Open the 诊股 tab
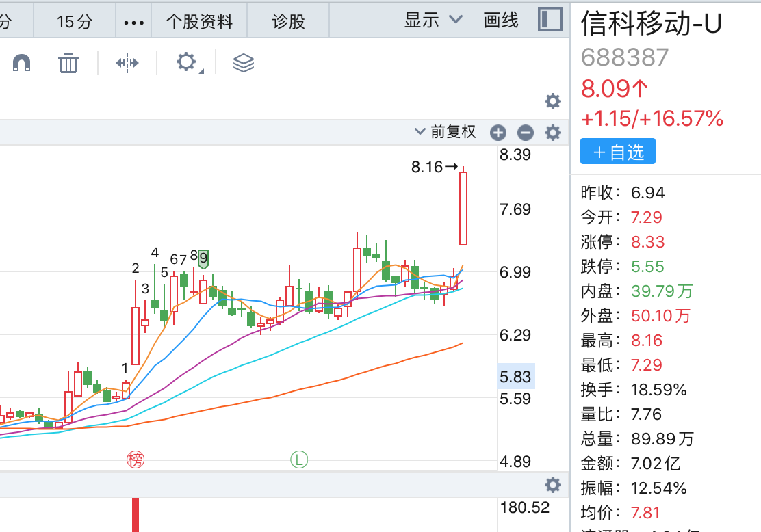 click(x=288, y=21)
